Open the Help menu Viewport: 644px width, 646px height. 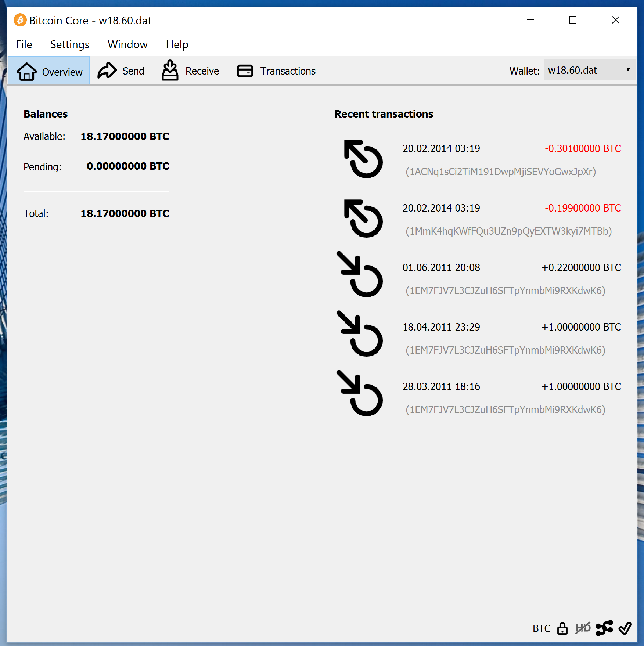177,44
